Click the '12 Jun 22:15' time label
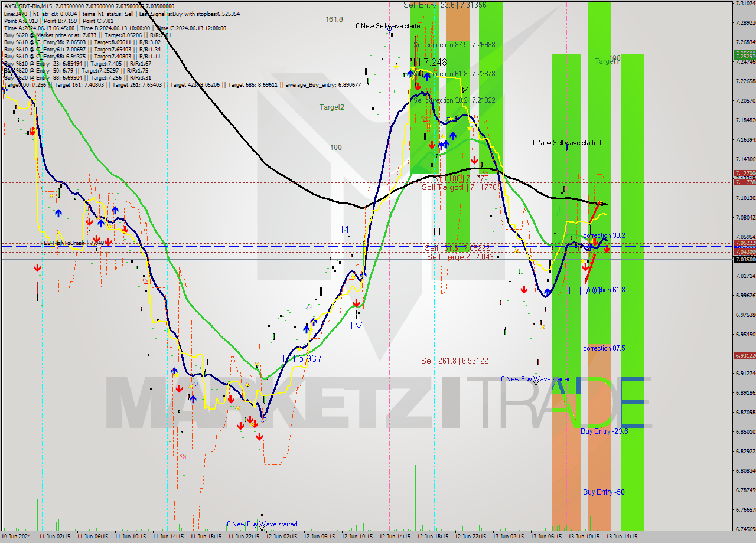 click(x=471, y=537)
